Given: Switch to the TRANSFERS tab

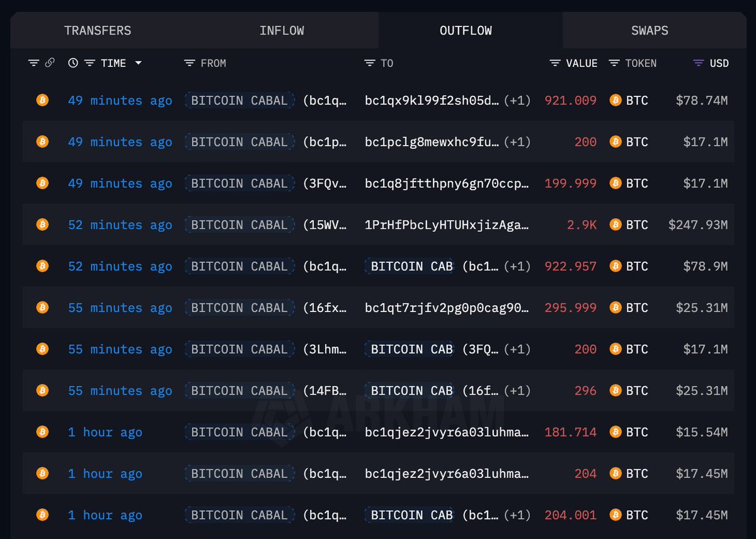Looking at the screenshot, I should pos(98,30).
